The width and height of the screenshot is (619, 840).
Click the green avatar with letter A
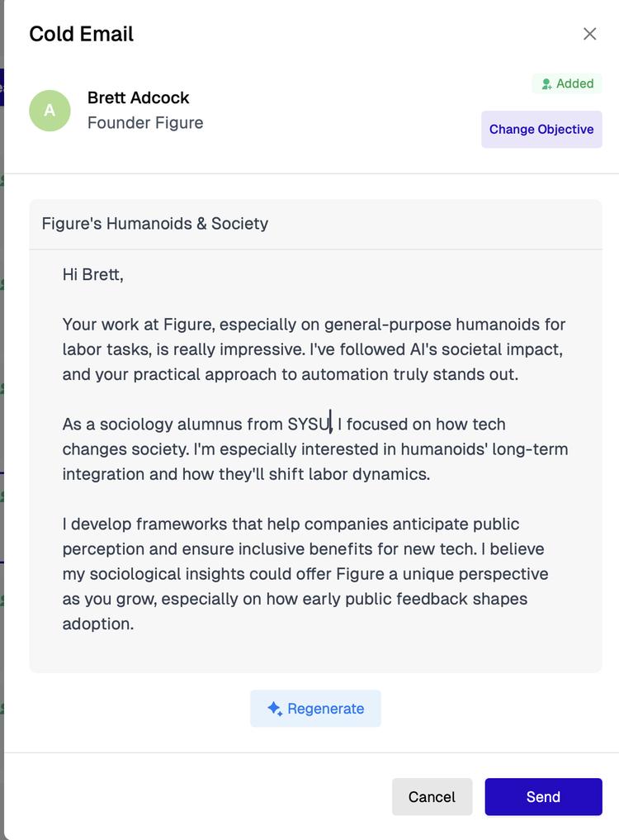(x=50, y=111)
